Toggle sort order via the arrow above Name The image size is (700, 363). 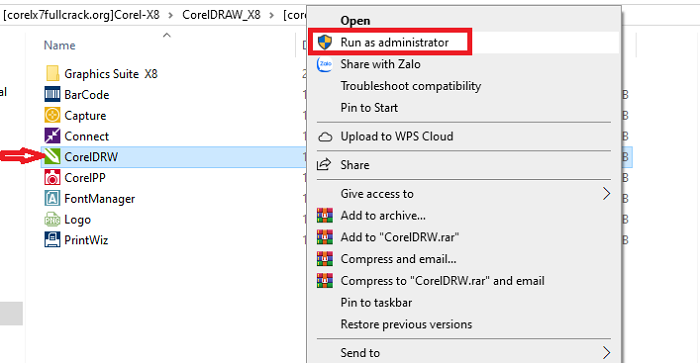167,35
